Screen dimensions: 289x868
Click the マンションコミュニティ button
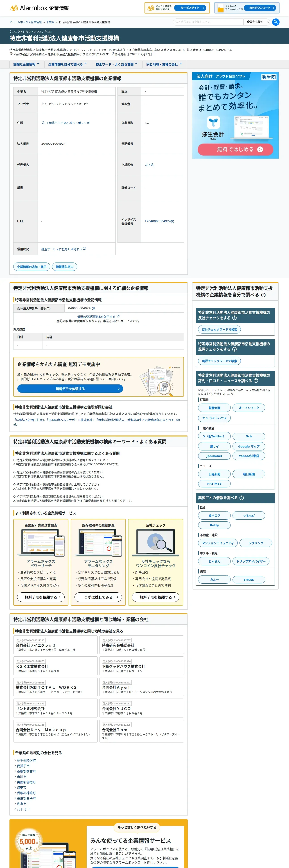[x=218, y=543]
